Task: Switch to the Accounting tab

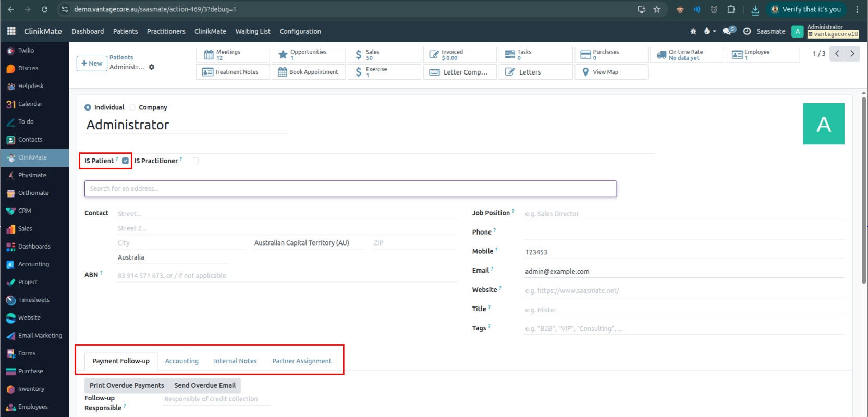Action: tap(181, 361)
